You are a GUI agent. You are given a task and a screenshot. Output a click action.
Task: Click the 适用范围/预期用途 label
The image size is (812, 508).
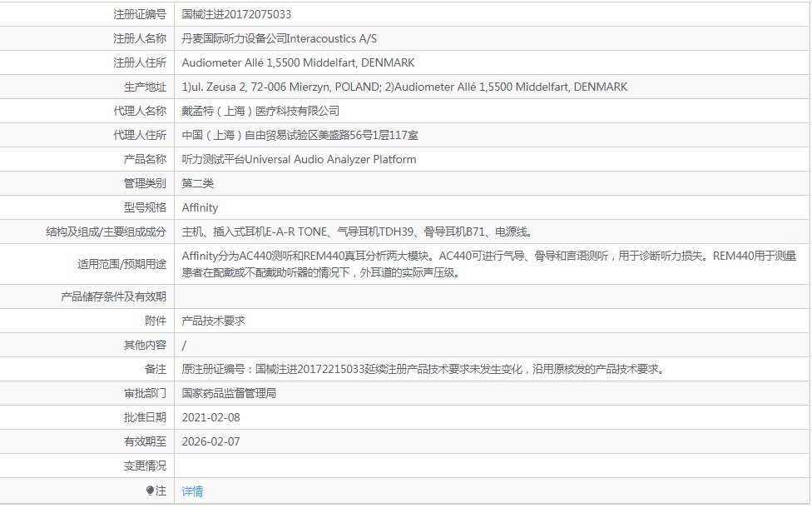click(x=122, y=264)
